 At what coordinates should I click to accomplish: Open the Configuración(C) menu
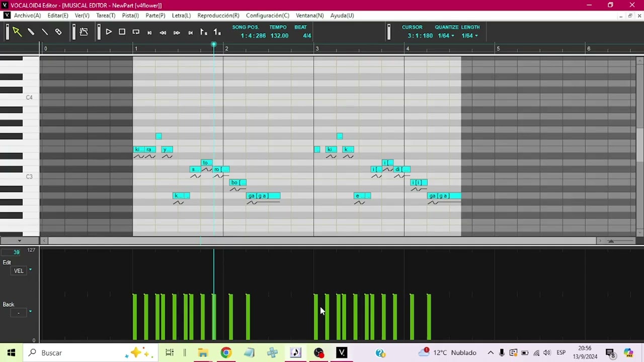click(x=268, y=16)
